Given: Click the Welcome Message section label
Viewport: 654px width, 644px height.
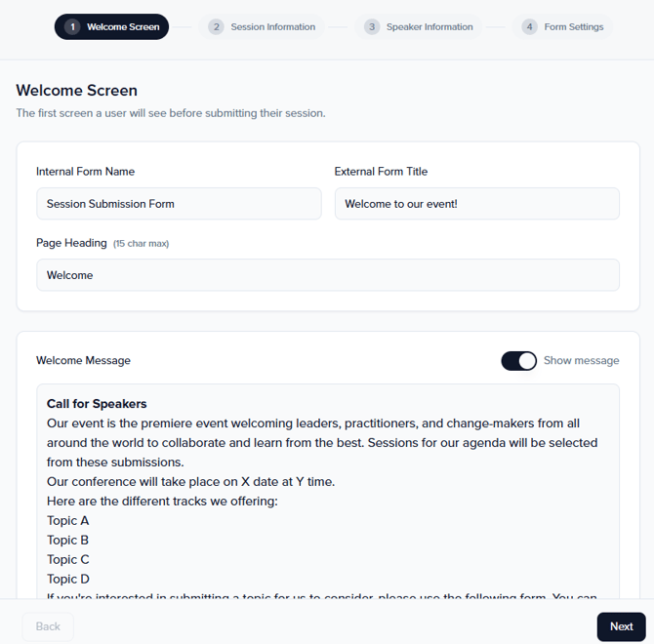Looking at the screenshot, I should [83, 361].
